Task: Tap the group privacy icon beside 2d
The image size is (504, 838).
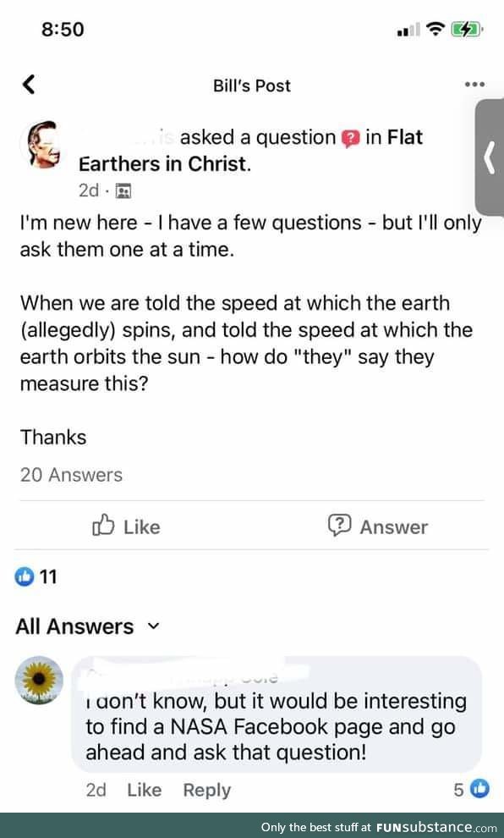Action: click(x=123, y=190)
